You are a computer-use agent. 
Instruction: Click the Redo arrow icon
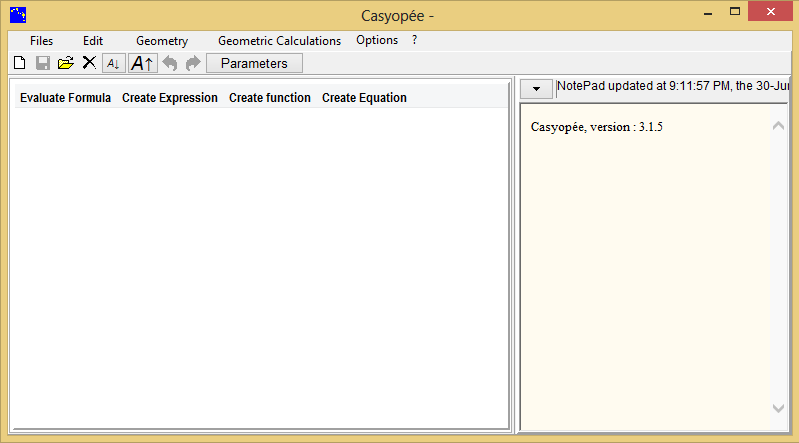point(193,63)
